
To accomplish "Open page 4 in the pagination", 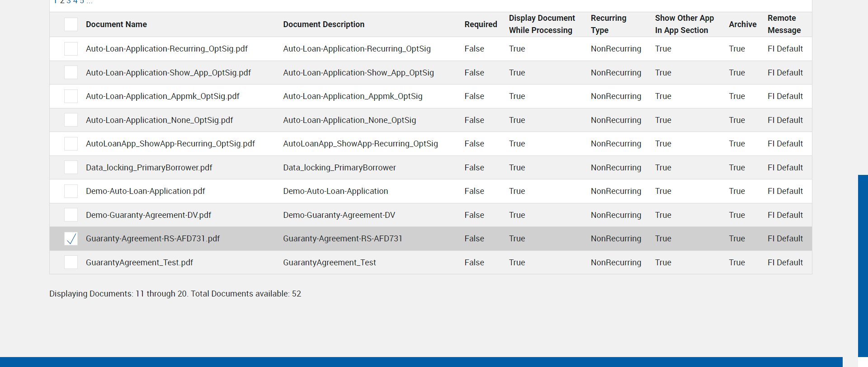I will click(x=75, y=2).
